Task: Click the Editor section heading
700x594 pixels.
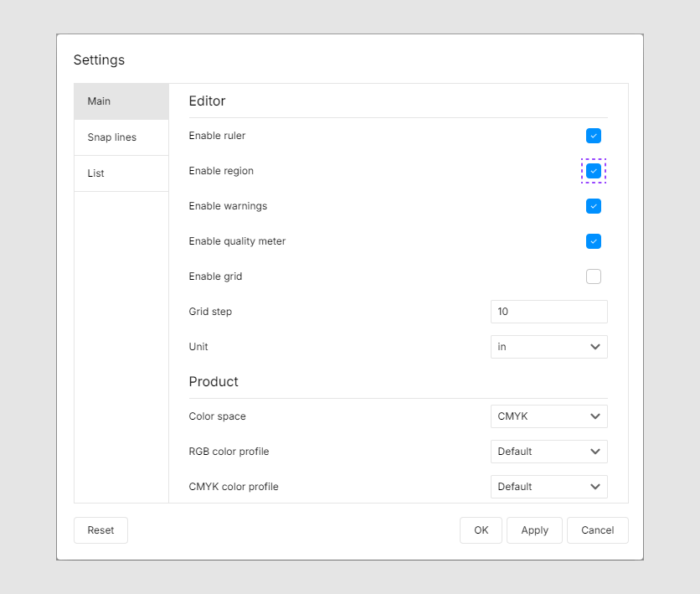Action: (207, 101)
